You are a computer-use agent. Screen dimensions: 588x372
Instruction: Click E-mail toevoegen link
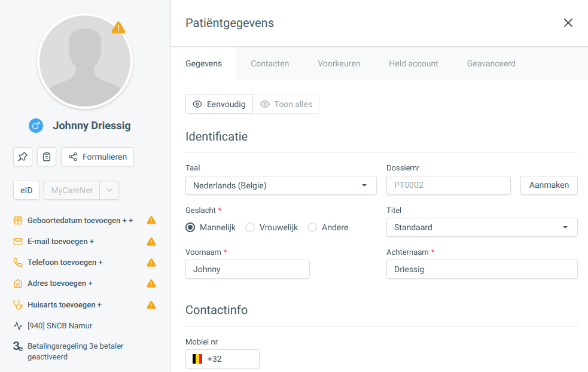(x=61, y=242)
